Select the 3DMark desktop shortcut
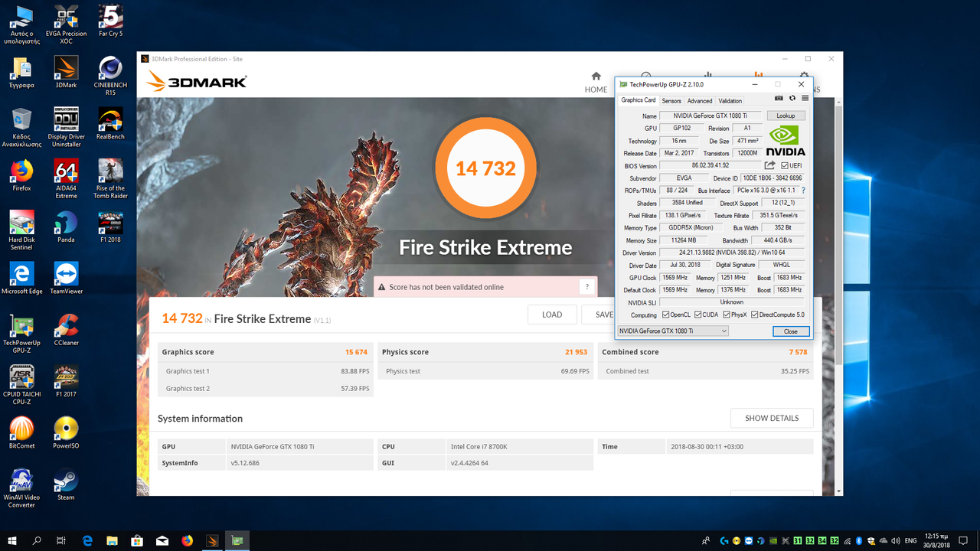The width and height of the screenshot is (980, 551). coord(66,72)
